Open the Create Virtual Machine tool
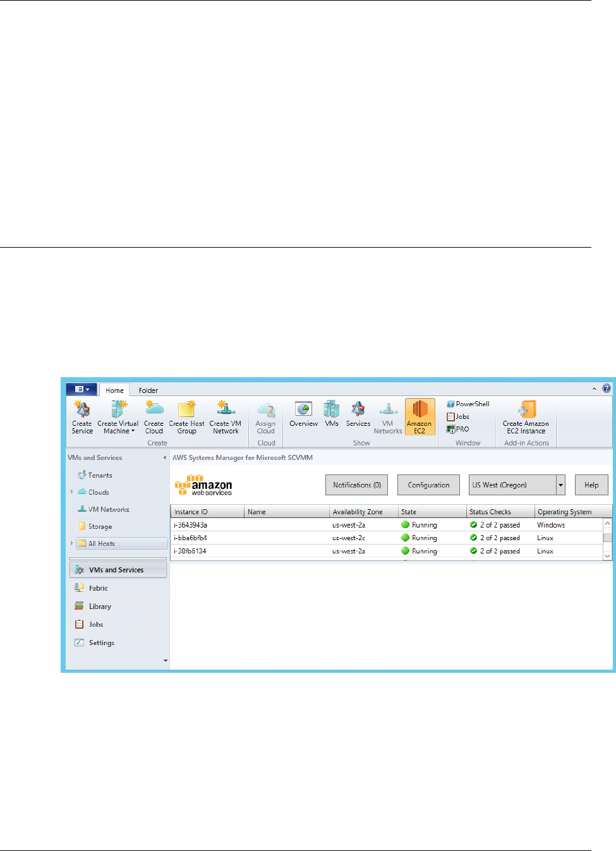The width and height of the screenshot is (616, 851). pyautogui.click(x=118, y=417)
